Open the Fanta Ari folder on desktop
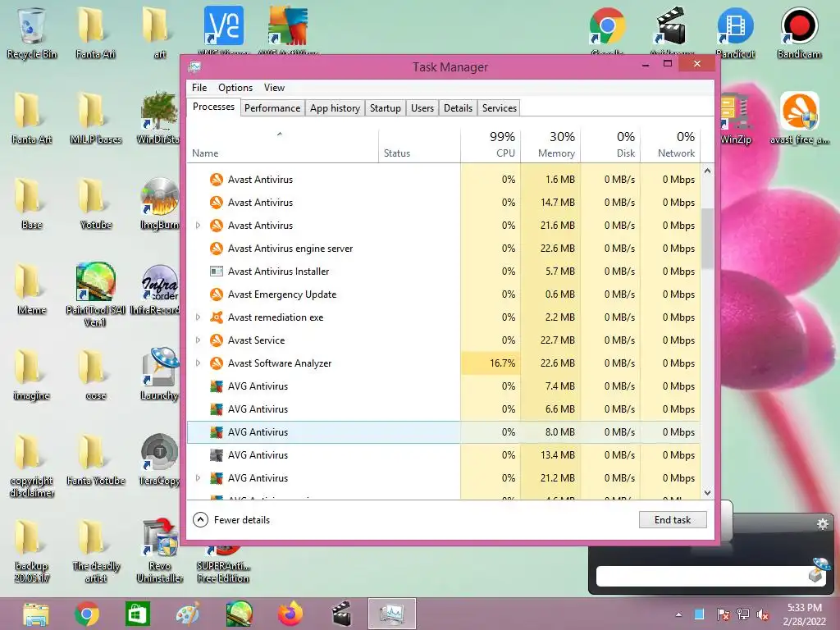Viewport: 840px width, 630px height. [x=95, y=32]
